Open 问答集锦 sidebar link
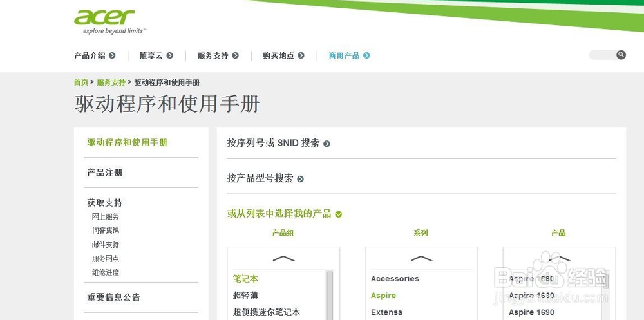Screen dimensions: 644x320 (x=106, y=231)
